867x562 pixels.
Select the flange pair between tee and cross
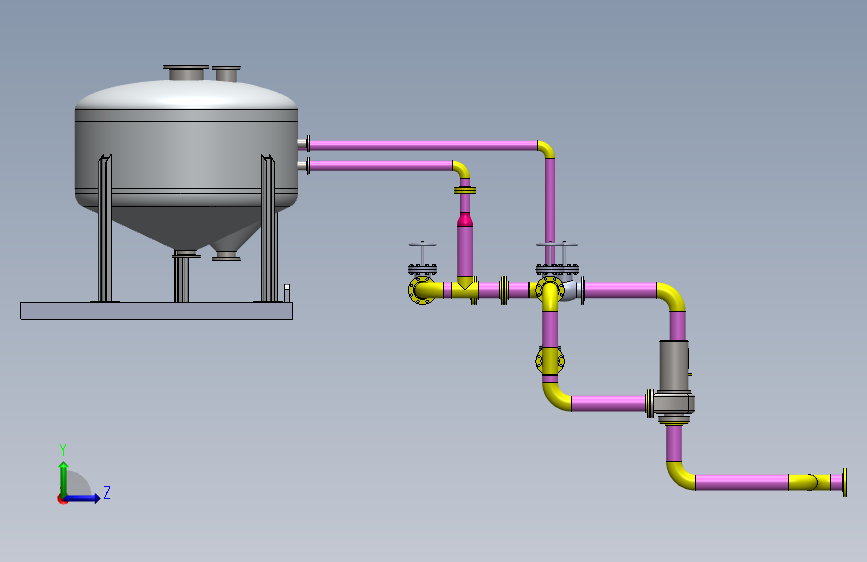click(504, 290)
